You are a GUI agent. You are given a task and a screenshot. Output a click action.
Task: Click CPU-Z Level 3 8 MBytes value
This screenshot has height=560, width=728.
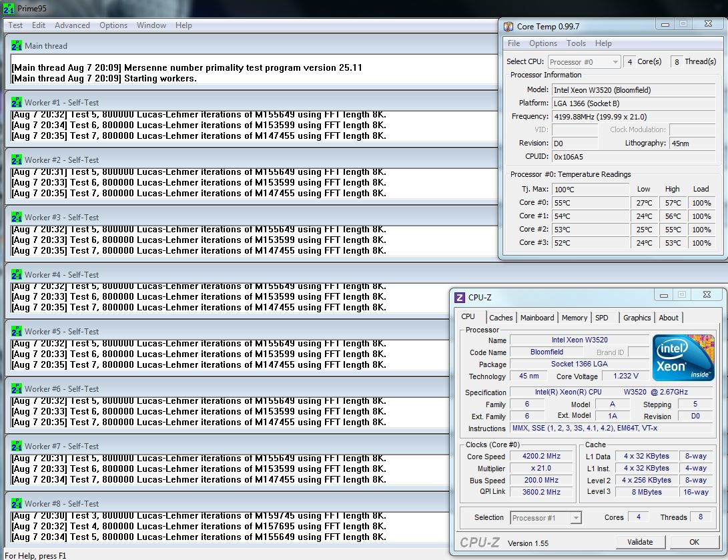[647, 492]
